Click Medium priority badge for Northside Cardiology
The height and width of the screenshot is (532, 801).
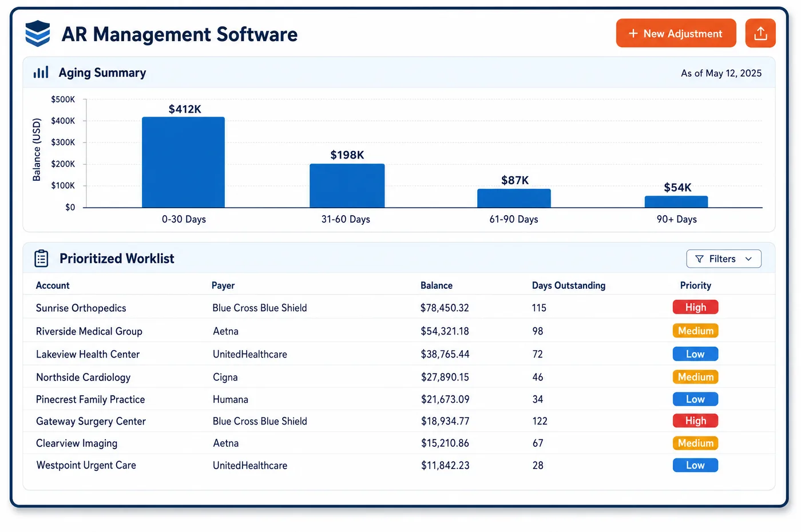[x=696, y=377]
